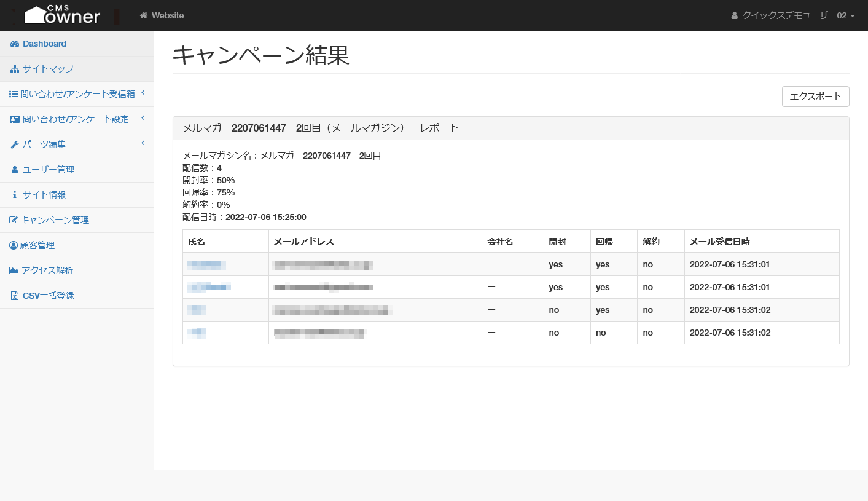Click the サイトマップ sitemap icon
868x501 pixels.
coord(15,69)
